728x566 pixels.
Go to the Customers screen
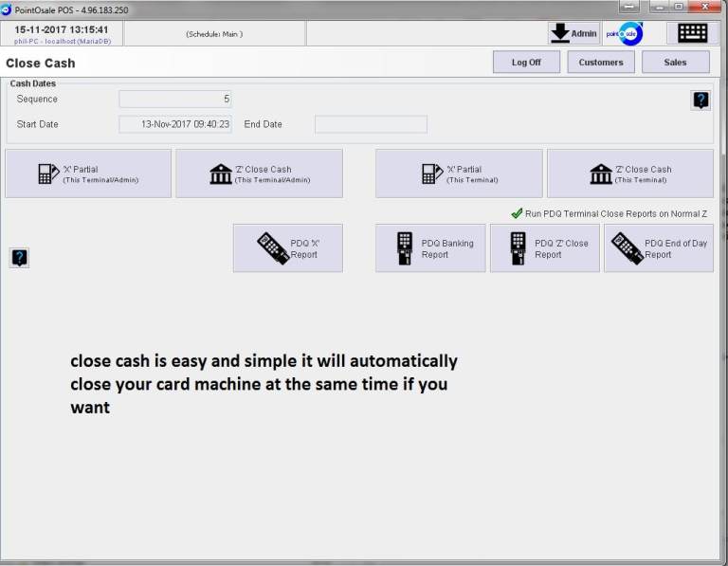pos(601,63)
